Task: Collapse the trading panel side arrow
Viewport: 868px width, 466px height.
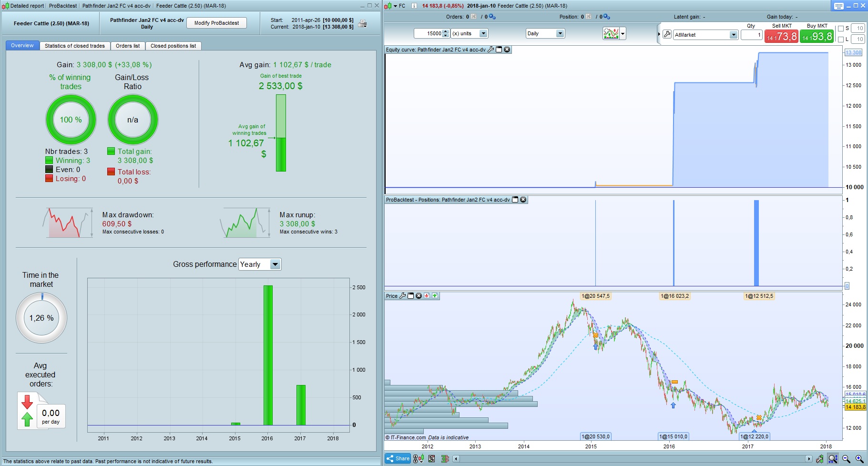Action: 659,34
